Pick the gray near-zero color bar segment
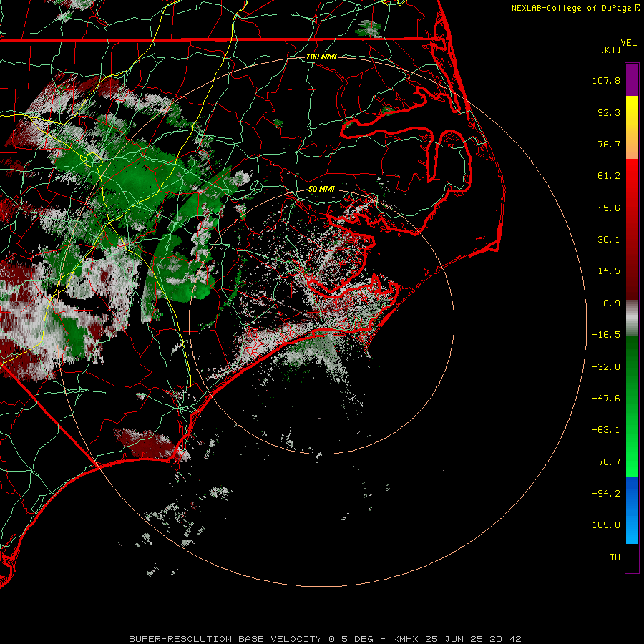Viewport: 644px width, 644px height. coord(632,318)
